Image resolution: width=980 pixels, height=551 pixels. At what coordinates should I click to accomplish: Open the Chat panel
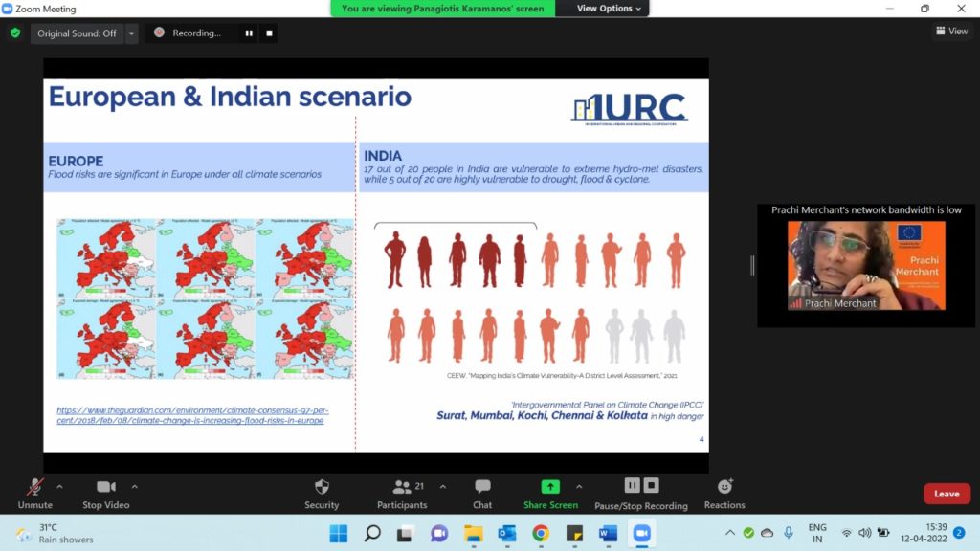[x=482, y=492]
